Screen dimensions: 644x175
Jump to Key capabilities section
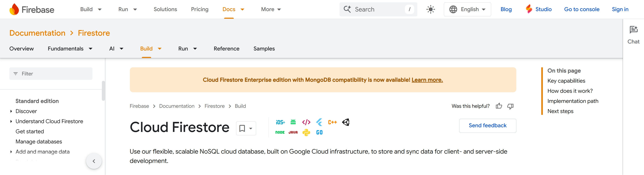[566, 81]
